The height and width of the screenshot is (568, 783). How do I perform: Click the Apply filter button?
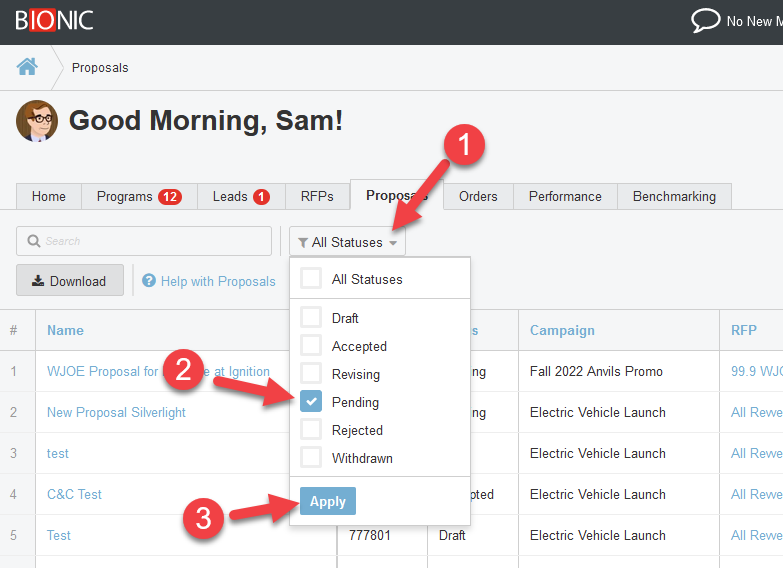point(328,501)
